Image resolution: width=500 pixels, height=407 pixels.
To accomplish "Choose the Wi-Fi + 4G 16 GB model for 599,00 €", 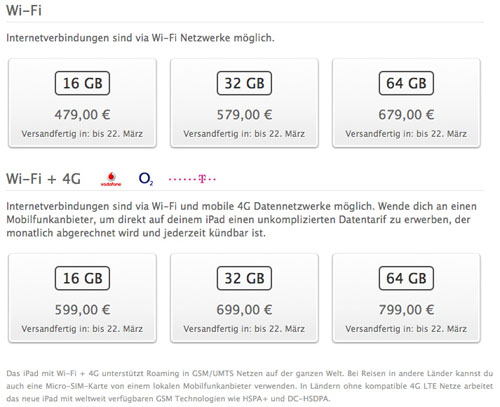I will [x=82, y=298].
